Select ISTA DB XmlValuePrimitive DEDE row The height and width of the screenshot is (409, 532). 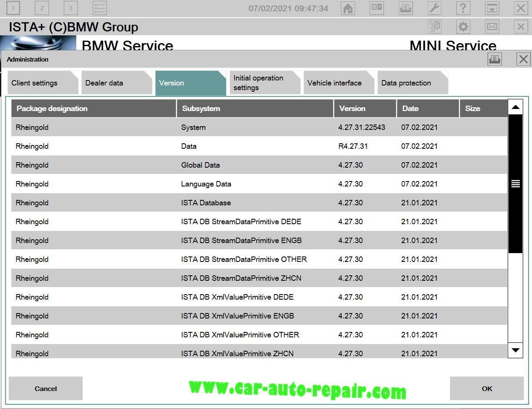(x=259, y=297)
